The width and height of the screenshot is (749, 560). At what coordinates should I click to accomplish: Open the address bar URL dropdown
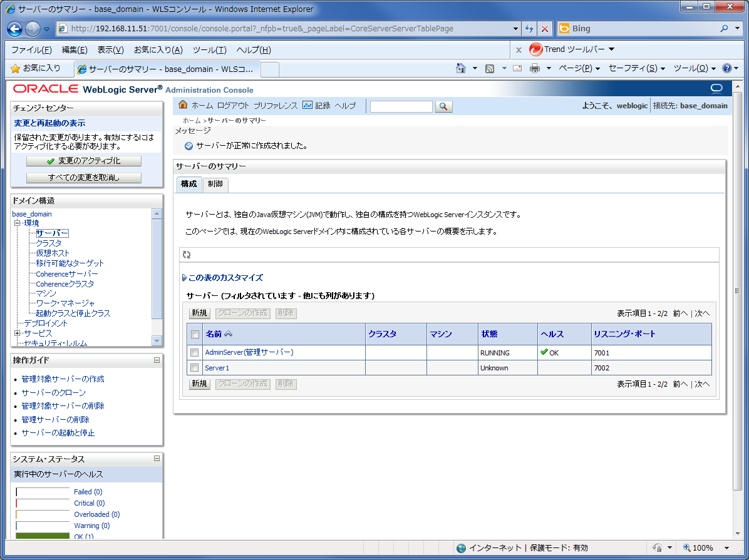pyautogui.click(x=515, y=29)
